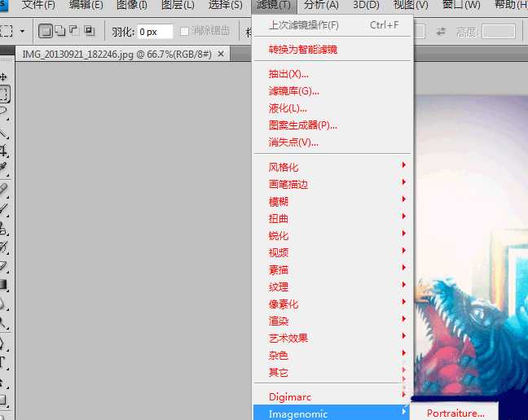The image size is (528, 420).
Task: Click the Add to Selection icon
Action: 60,32
